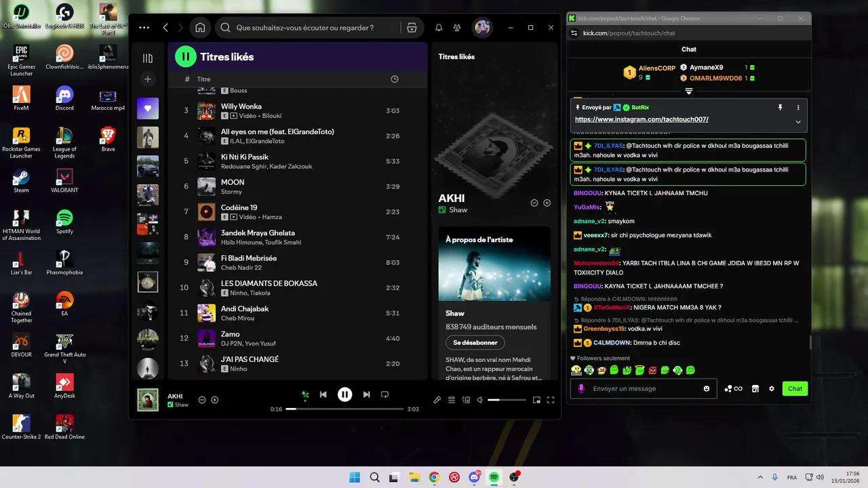Open Spotify profile avatar menu
This screenshot has height=488, width=868.
[482, 28]
